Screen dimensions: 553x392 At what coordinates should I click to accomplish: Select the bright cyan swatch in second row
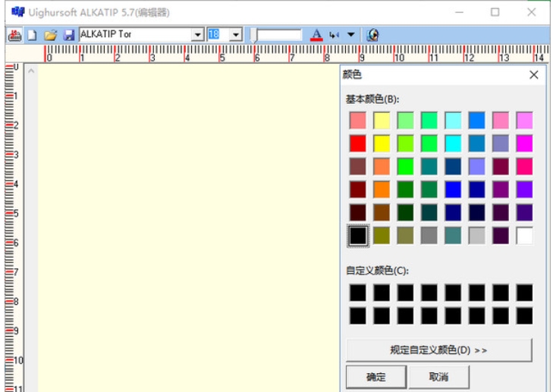pos(453,143)
